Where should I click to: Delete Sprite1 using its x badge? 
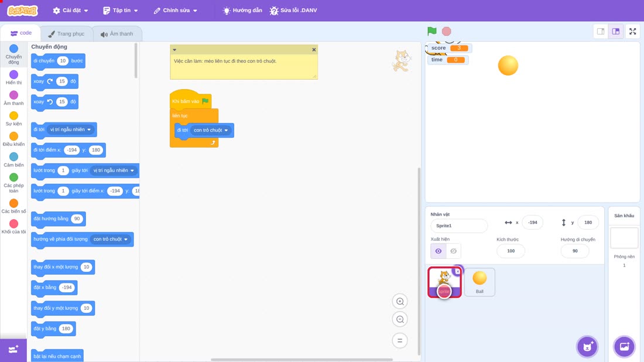[x=458, y=271]
